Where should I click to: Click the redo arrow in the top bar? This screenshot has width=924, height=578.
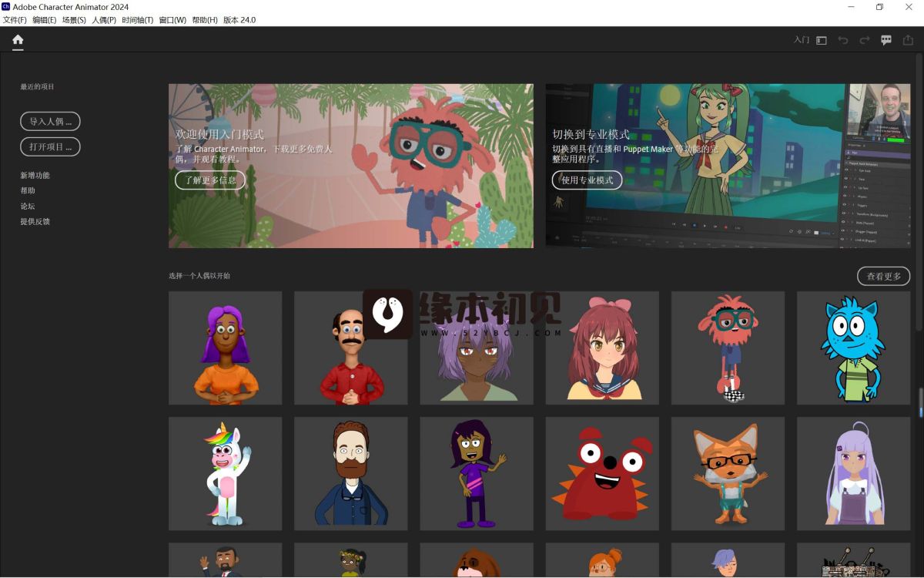tap(865, 40)
